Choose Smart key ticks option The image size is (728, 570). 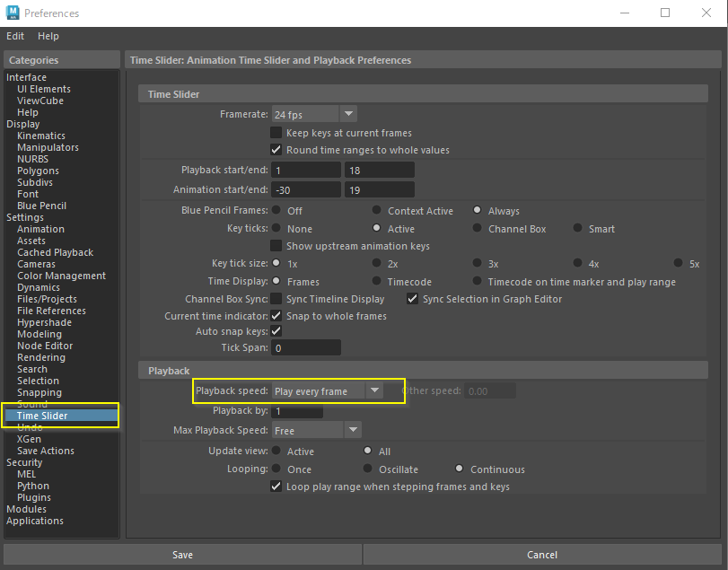pos(578,229)
